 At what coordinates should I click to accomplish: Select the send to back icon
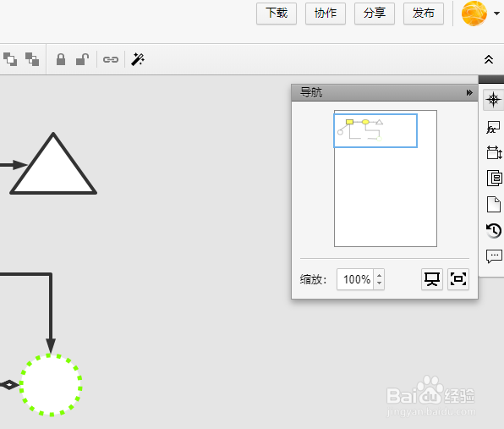[x=32, y=59]
